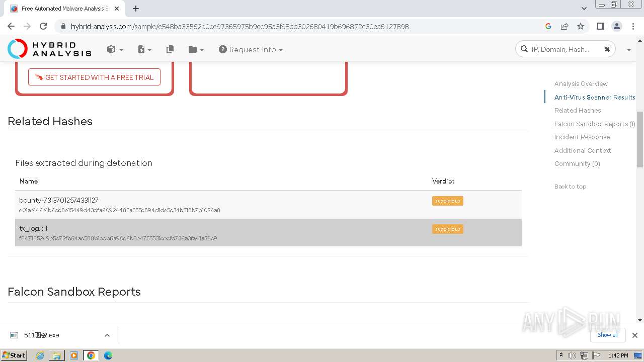View site information lock icon
Viewport: 644px width, 362px height.
tap(63, 26)
